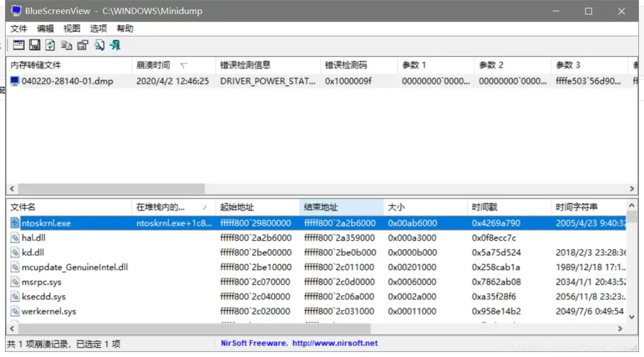The height and width of the screenshot is (357, 644).
Task: Select the mcupdate_GenuineIntel.dll row name
Action: click(x=75, y=267)
